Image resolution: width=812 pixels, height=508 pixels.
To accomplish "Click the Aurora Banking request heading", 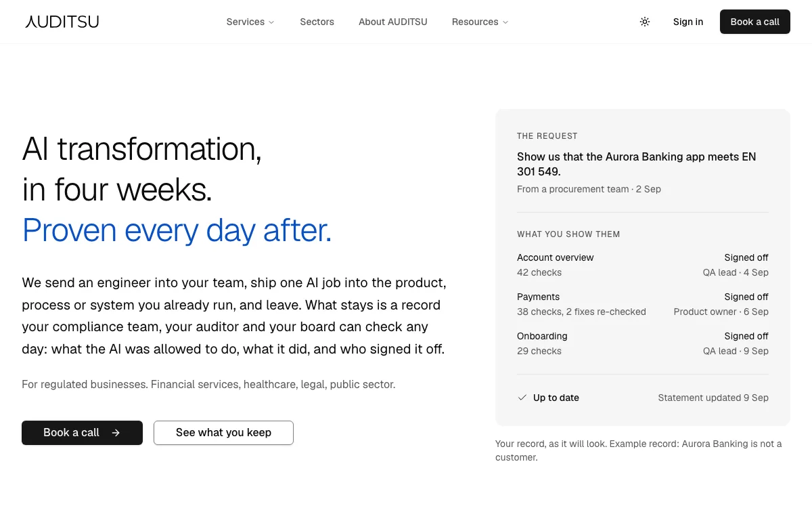I will (x=637, y=164).
